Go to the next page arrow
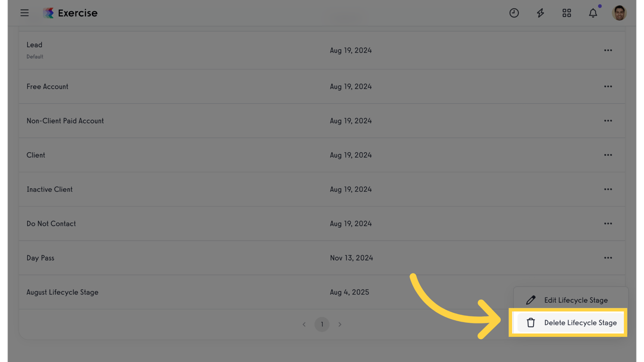Screen dimensions: 644x362 pos(340,324)
